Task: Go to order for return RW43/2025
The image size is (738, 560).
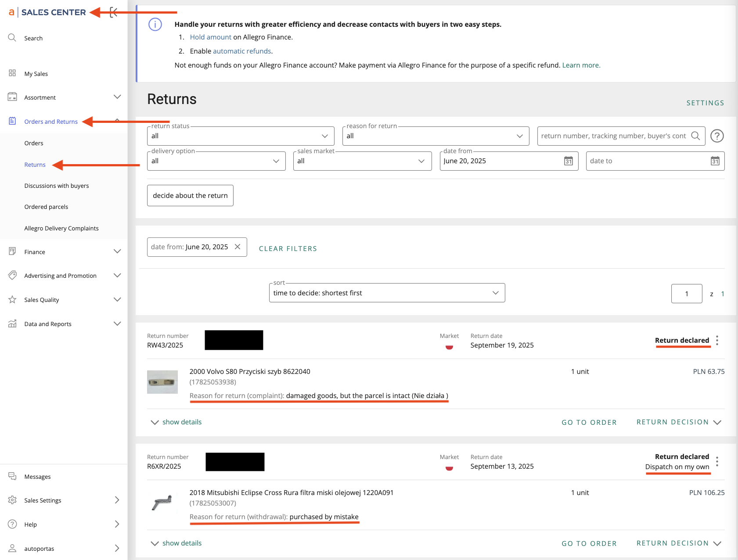Action: 589,422
